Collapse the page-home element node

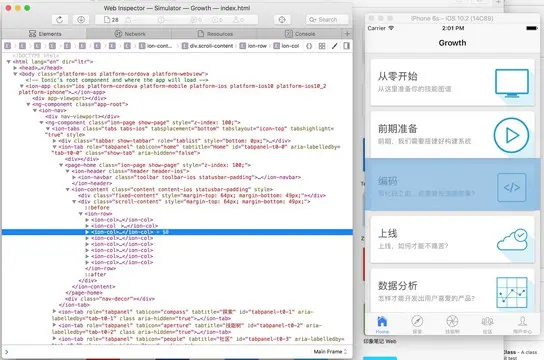(x=61, y=165)
